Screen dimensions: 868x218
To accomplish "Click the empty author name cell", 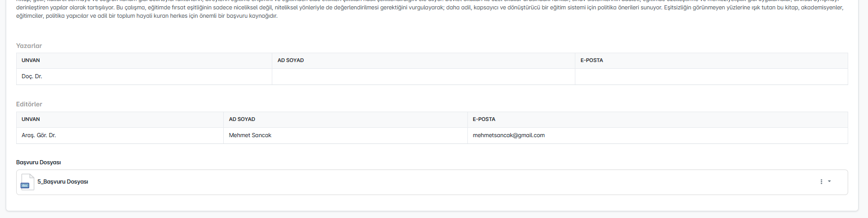I will 423,77.
